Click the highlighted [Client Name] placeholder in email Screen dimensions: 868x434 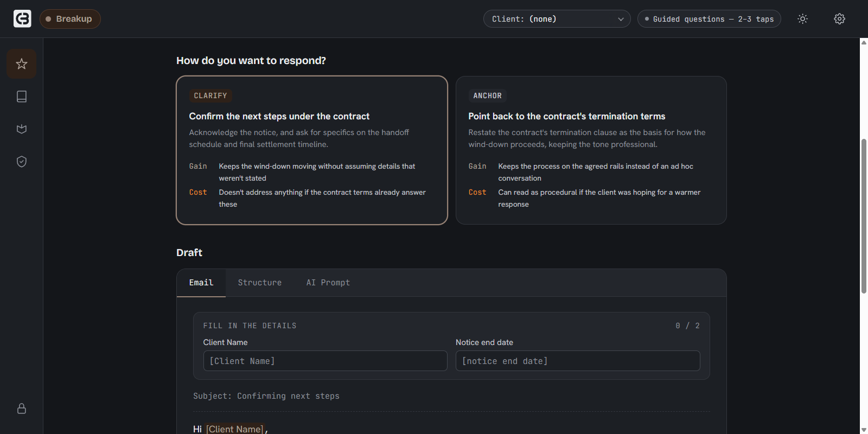tap(235, 429)
